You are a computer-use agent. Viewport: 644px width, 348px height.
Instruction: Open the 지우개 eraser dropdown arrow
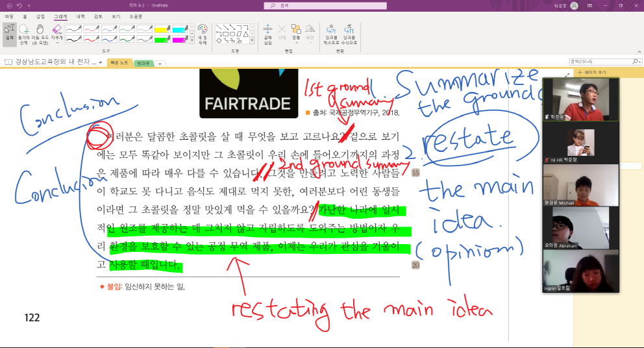pos(57,43)
